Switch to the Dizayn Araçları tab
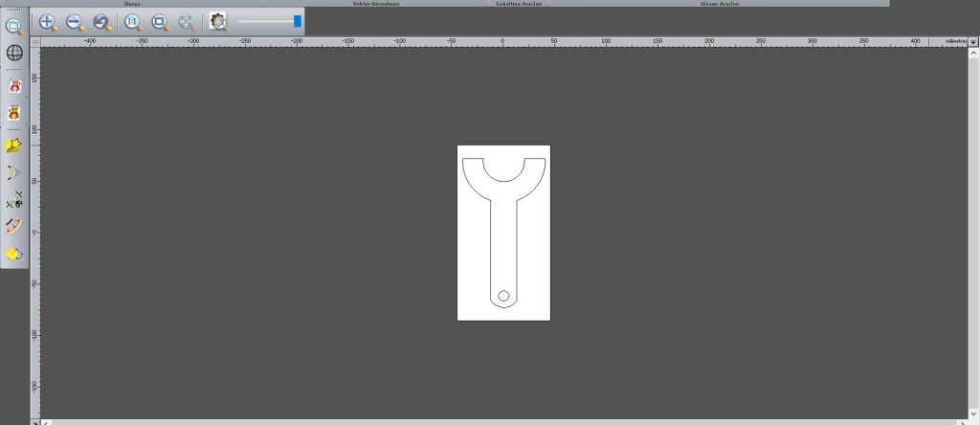The height and width of the screenshot is (425, 980). pos(723,4)
